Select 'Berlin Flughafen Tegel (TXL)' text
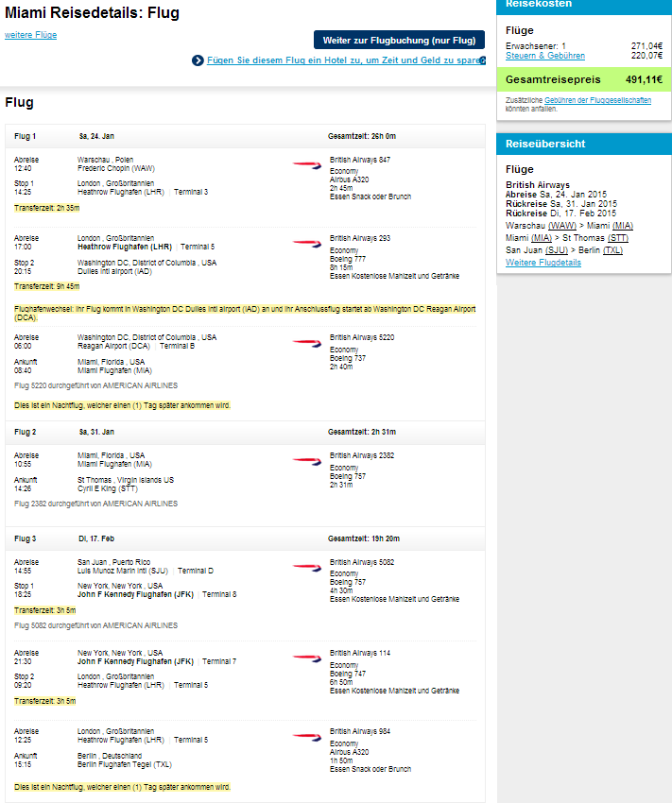 click(125, 764)
